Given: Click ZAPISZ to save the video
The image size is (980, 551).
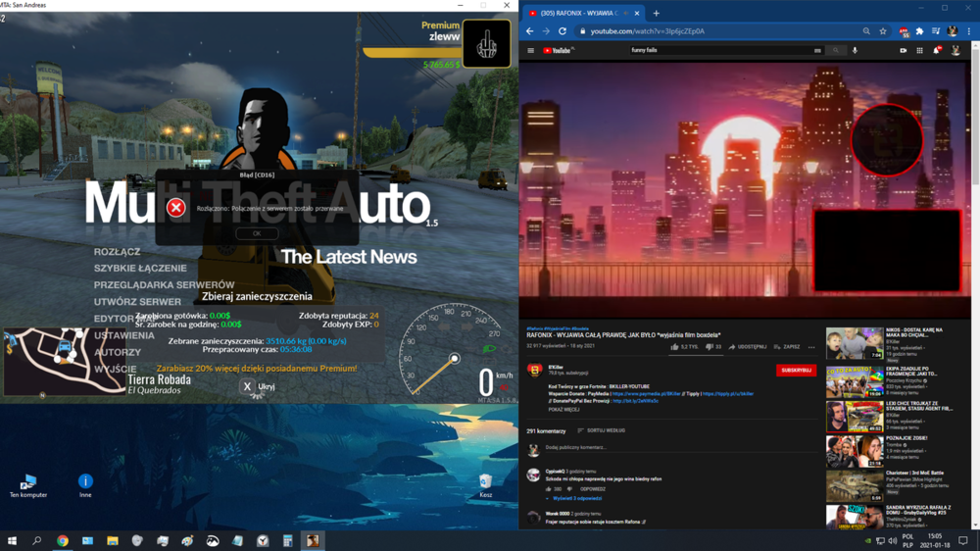Looking at the screenshot, I should click(x=787, y=347).
